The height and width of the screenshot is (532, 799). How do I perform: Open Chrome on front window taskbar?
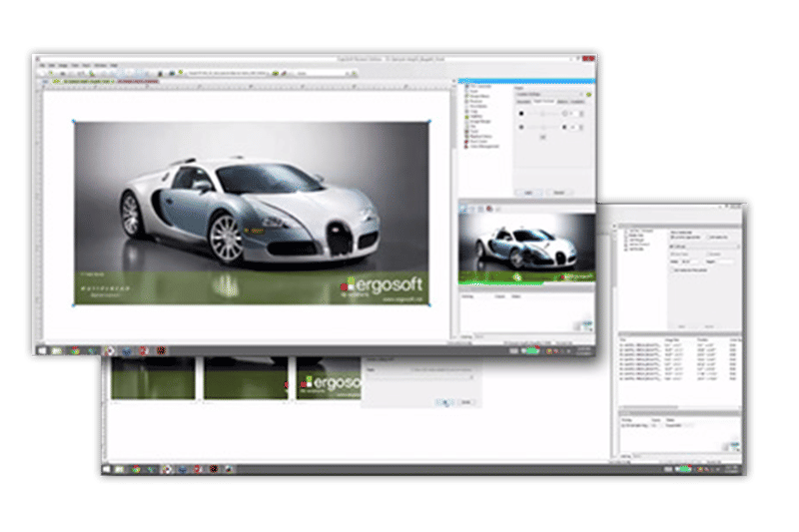[x=75, y=350]
